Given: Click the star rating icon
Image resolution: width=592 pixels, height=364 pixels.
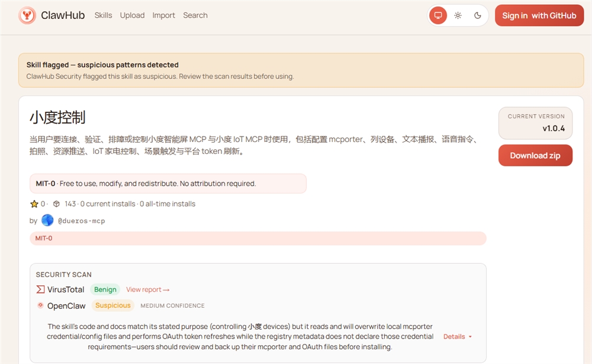Looking at the screenshot, I should pos(34,204).
